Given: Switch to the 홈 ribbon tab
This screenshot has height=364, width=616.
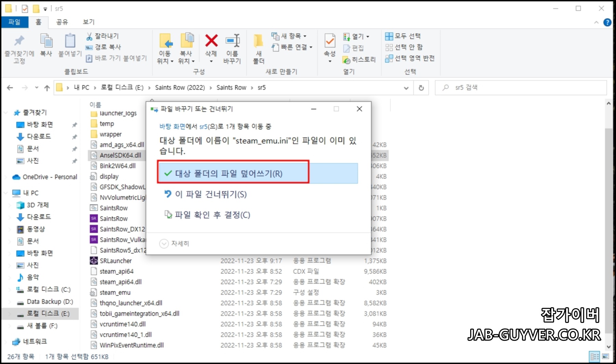Looking at the screenshot, I should point(38,22).
